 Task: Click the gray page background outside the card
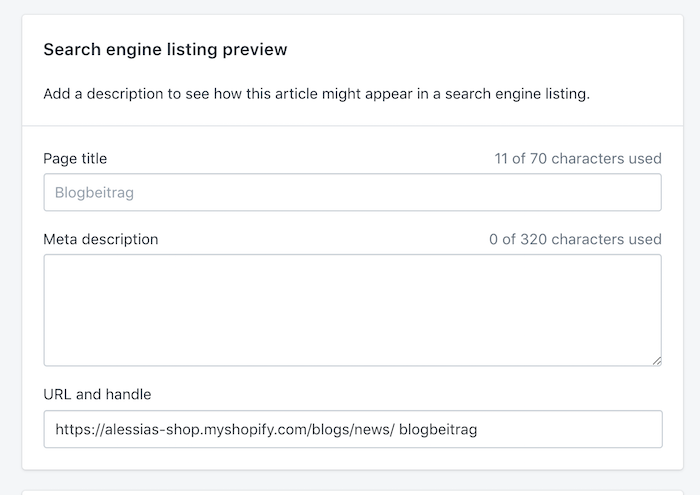10,245
